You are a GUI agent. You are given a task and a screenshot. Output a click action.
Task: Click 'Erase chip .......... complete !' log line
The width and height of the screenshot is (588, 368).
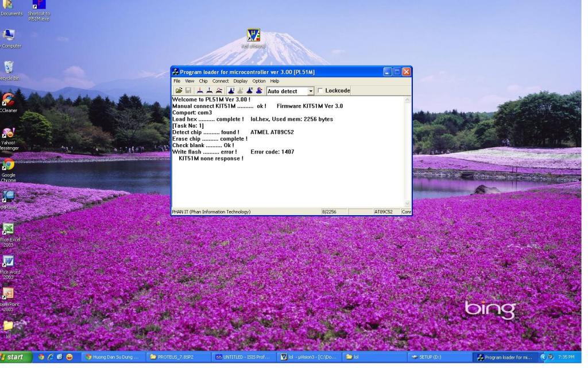210,139
